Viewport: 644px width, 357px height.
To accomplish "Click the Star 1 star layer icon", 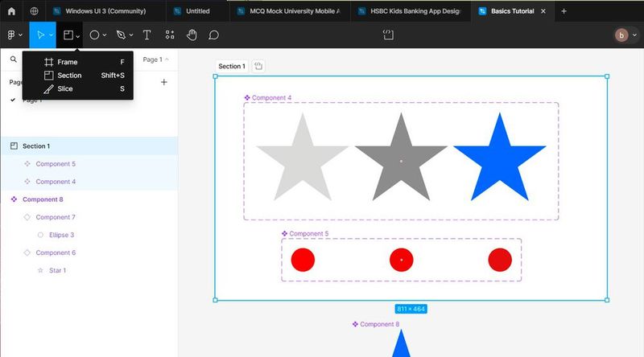I will point(40,270).
